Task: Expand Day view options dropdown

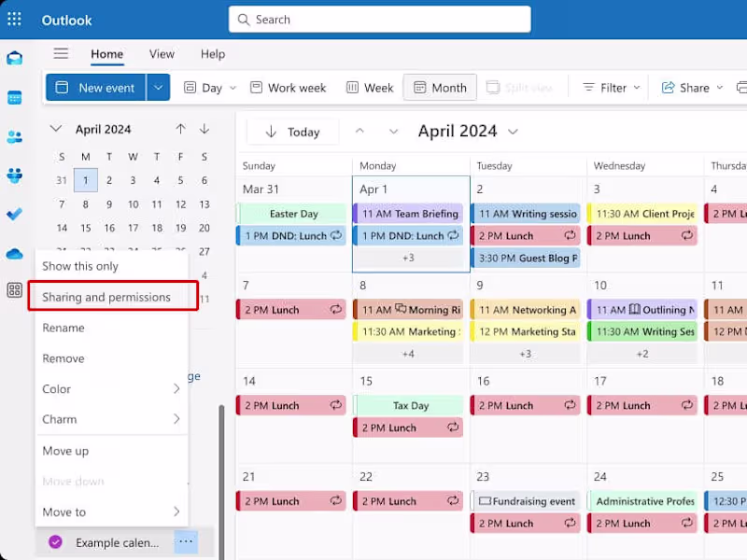Action: pyautogui.click(x=233, y=88)
